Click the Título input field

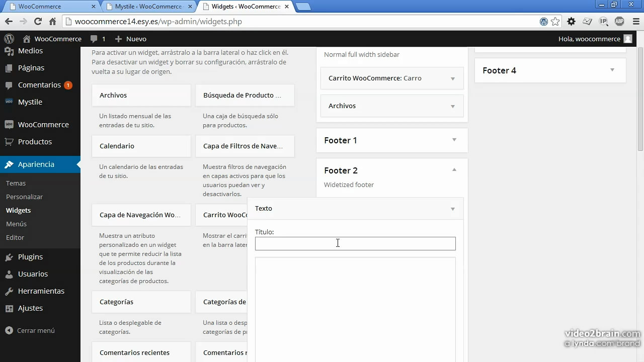click(355, 243)
